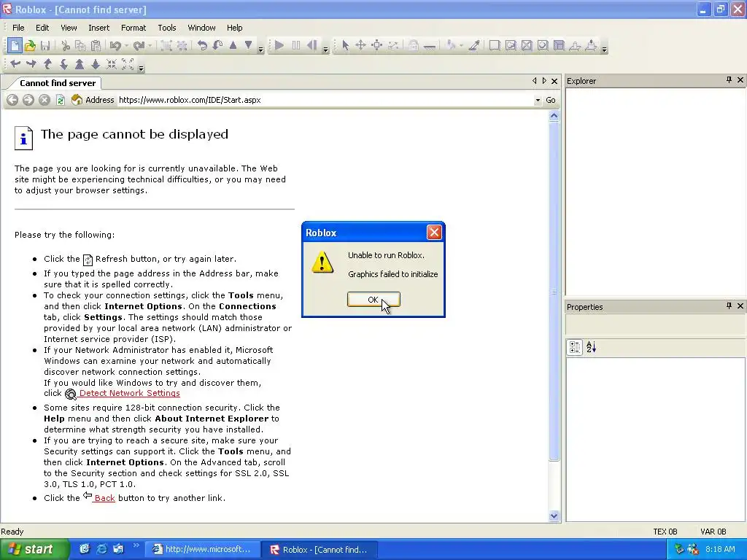The height and width of the screenshot is (560, 747).
Task: Click the camera zoom-in converging arrows
Action: (x=112, y=64)
